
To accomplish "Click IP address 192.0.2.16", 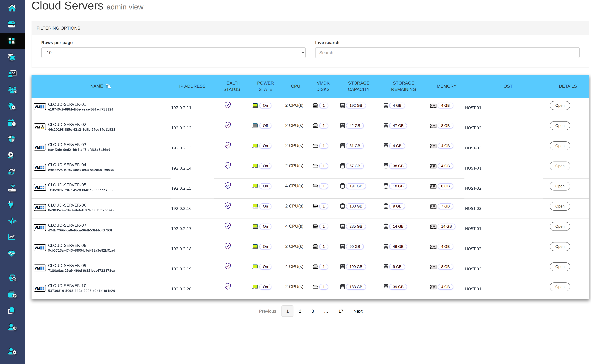I will click(x=181, y=208).
